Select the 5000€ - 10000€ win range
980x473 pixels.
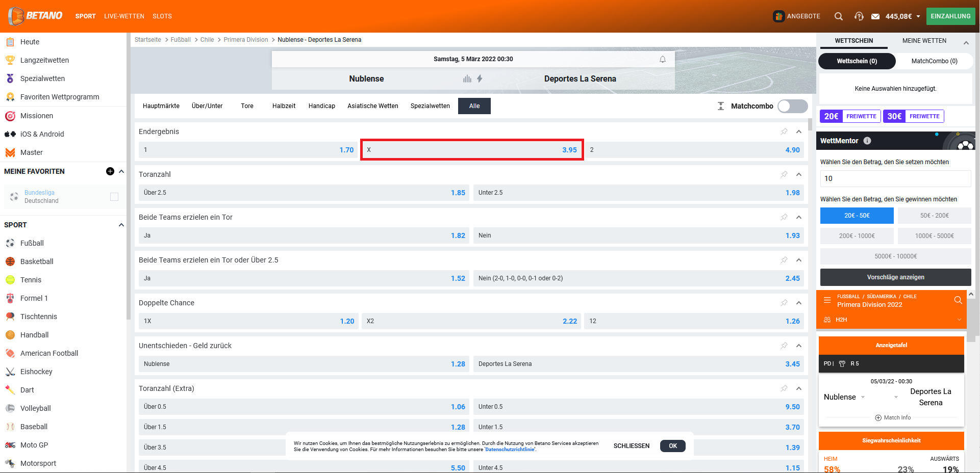(x=896, y=256)
